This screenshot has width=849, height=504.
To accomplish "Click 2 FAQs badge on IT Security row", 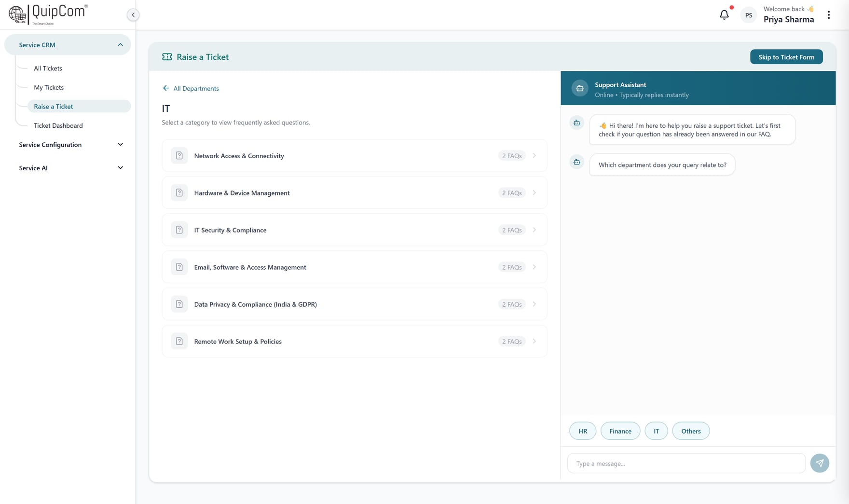I will (512, 230).
